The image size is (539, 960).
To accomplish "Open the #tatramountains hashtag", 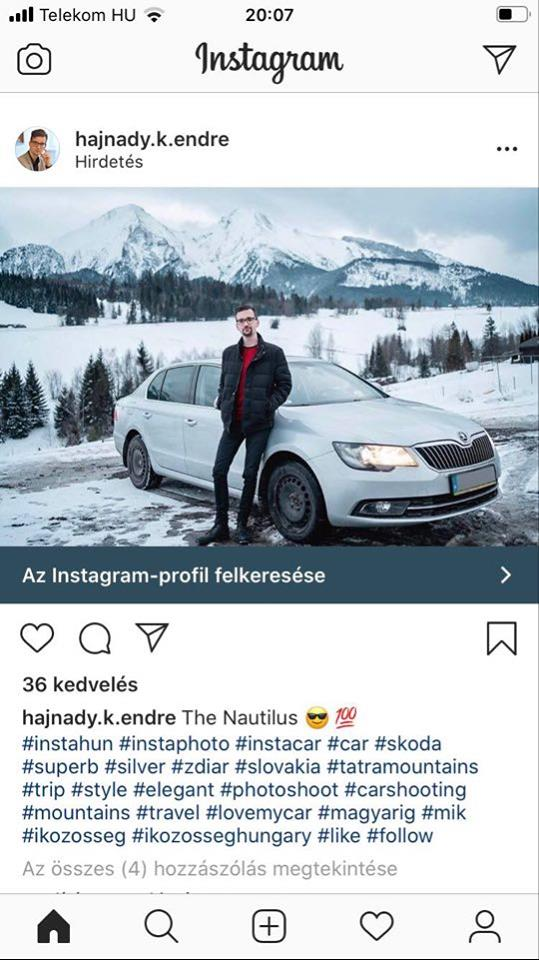I will pyautogui.click(x=402, y=767).
